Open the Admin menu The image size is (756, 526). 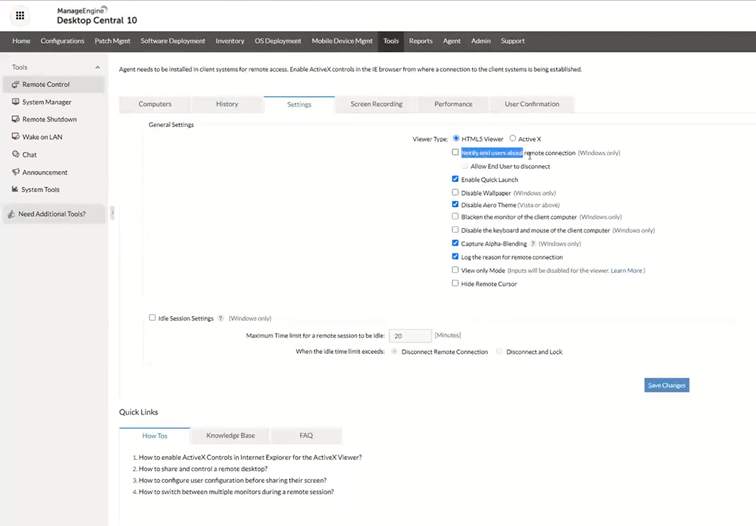481,41
